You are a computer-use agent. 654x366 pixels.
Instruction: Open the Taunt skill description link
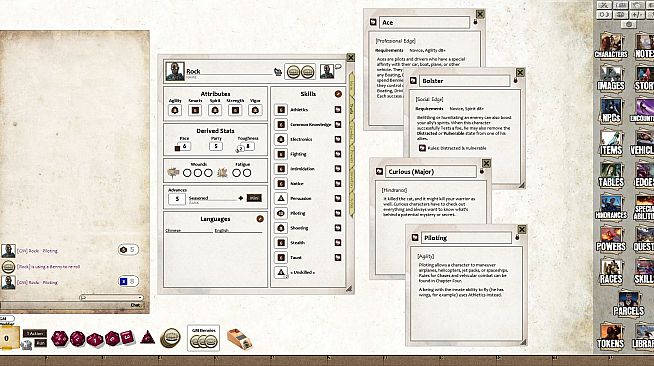coord(338,258)
